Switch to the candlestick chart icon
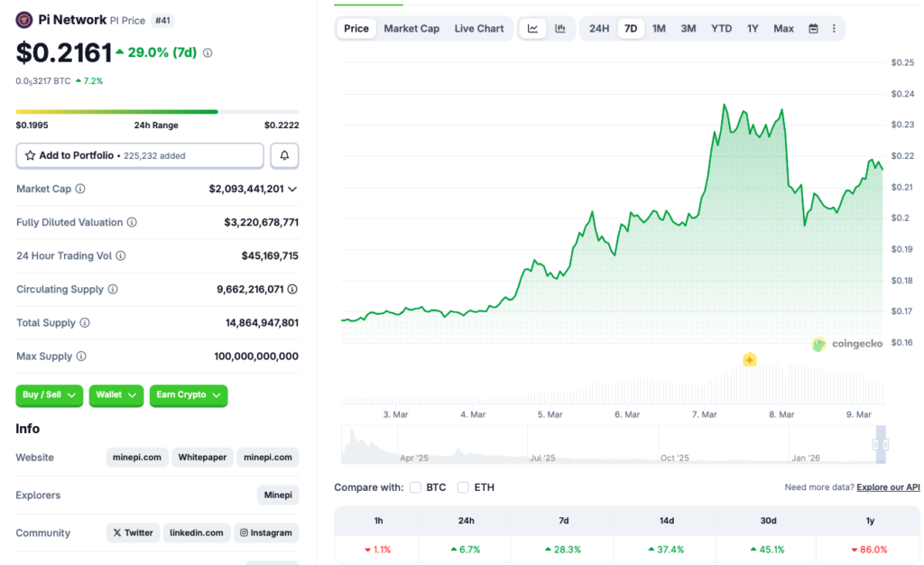924x565 pixels. click(x=560, y=28)
